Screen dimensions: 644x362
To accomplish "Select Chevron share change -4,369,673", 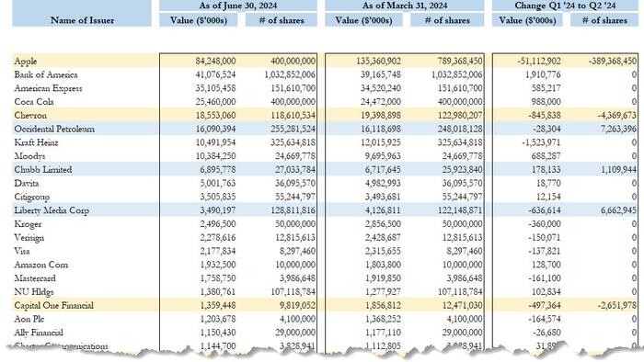I will [617, 115].
